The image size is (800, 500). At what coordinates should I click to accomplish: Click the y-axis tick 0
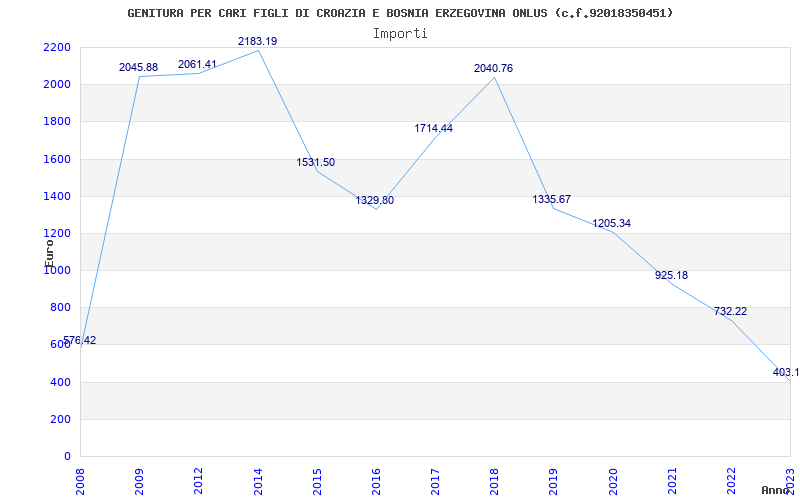67,457
